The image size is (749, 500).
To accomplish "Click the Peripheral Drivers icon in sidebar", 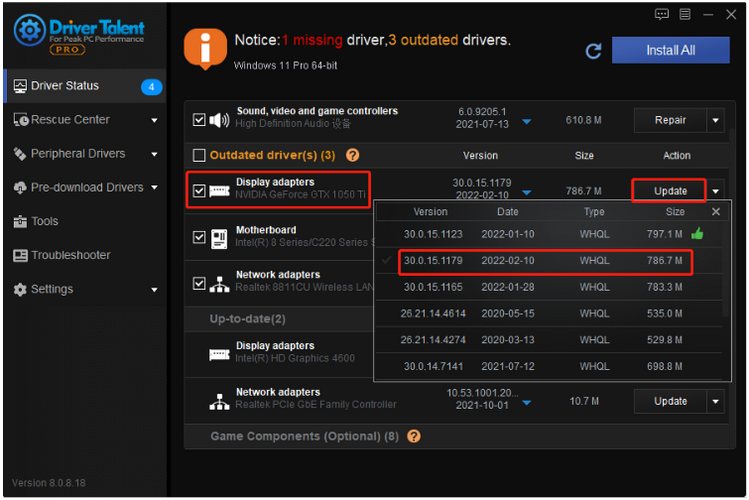I will [x=20, y=154].
